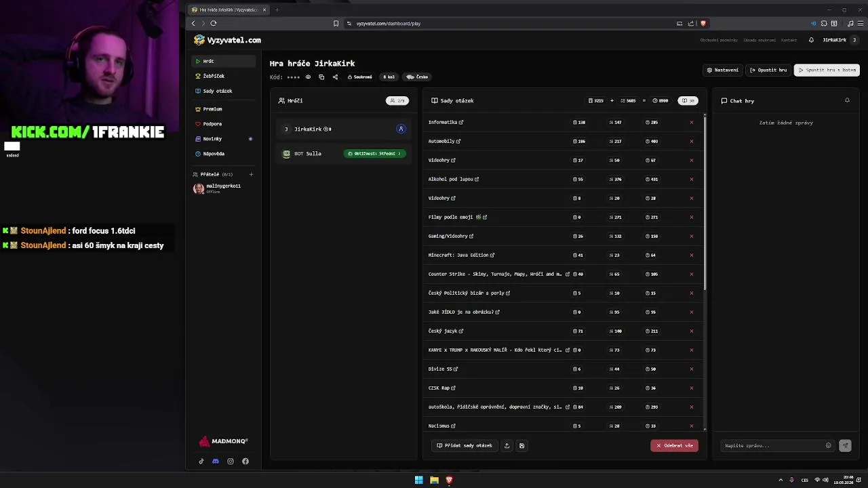Click Brave shields icon in address bar

tap(703, 23)
